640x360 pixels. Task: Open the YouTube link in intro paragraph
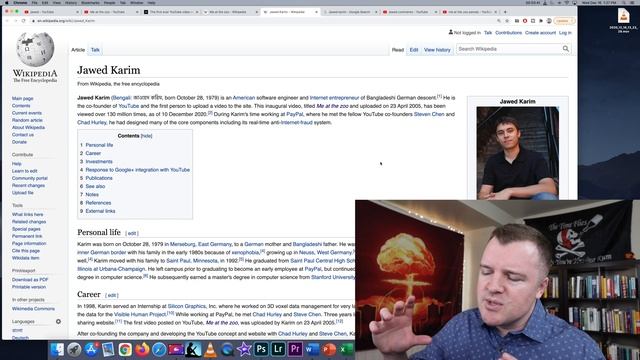(129, 106)
